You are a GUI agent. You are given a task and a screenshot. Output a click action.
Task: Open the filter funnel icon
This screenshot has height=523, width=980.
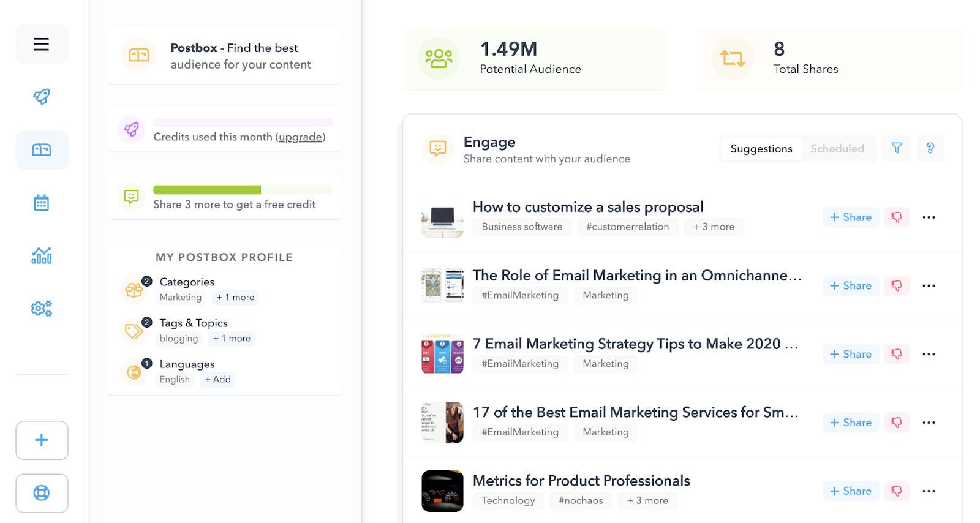pos(897,148)
